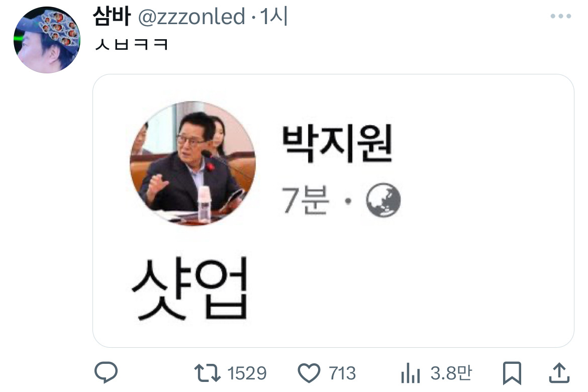Click the retweet count 1529
588x392 pixels.
247,373
